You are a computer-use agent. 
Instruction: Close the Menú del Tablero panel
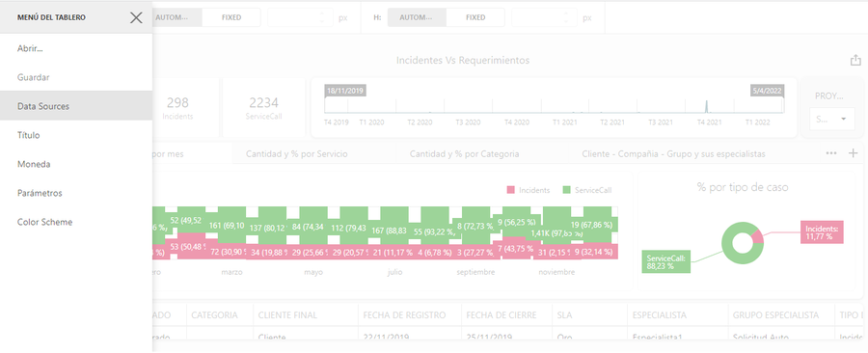[136, 17]
